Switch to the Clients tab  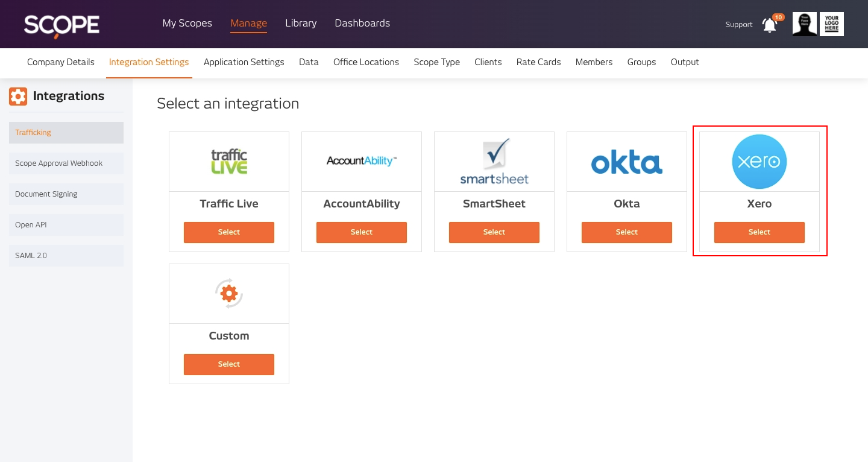tap(488, 62)
